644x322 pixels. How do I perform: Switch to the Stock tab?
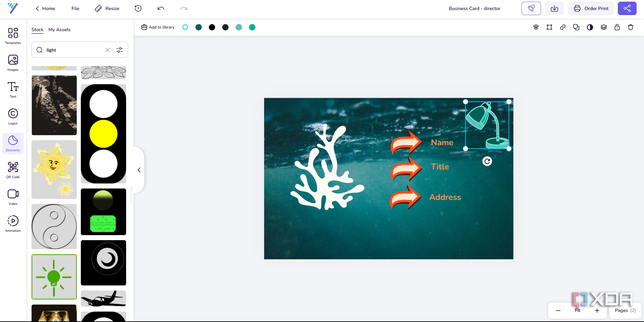[x=38, y=30]
